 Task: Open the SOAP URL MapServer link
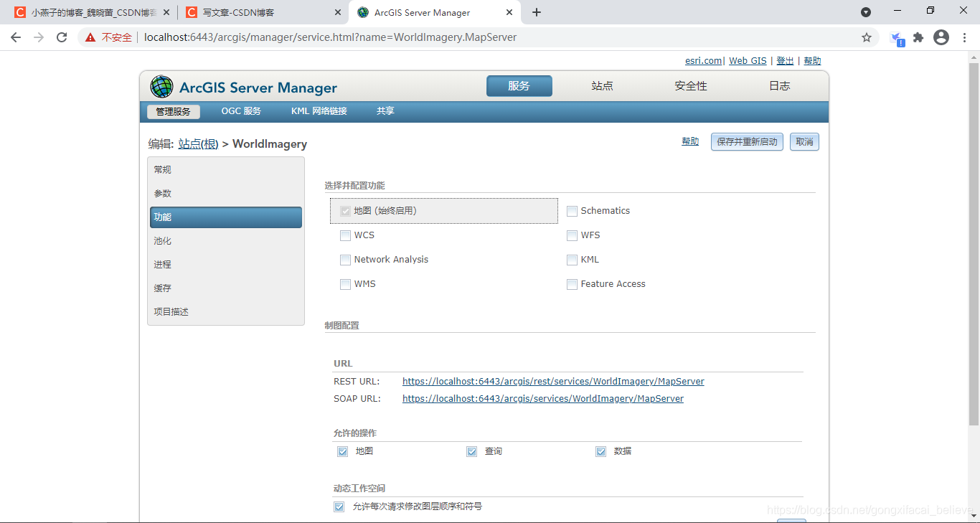tap(543, 399)
